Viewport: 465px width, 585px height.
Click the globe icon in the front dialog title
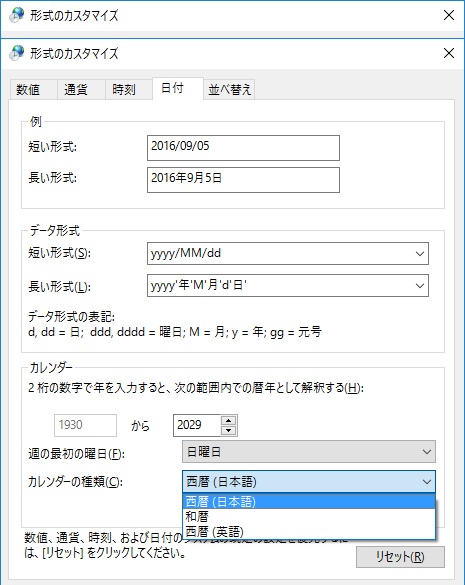tap(17, 53)
